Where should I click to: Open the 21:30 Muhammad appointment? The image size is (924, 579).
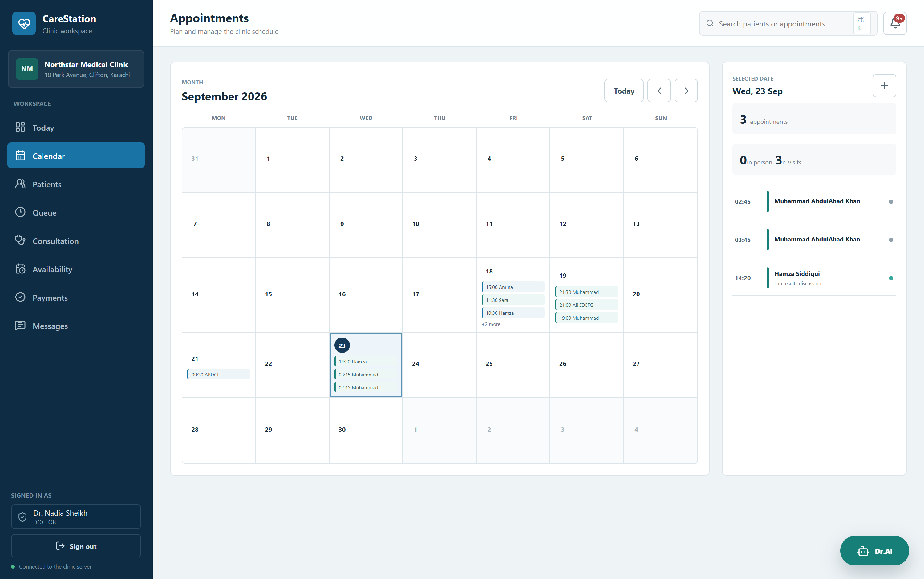click(586, 292)
